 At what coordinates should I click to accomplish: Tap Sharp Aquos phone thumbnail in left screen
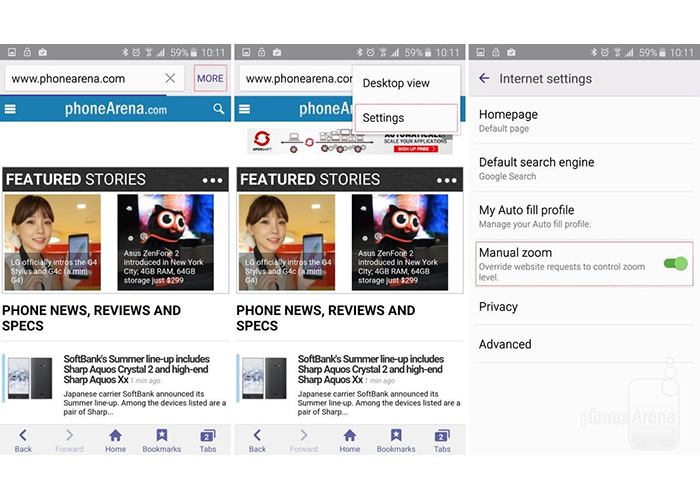click(30, 378)
